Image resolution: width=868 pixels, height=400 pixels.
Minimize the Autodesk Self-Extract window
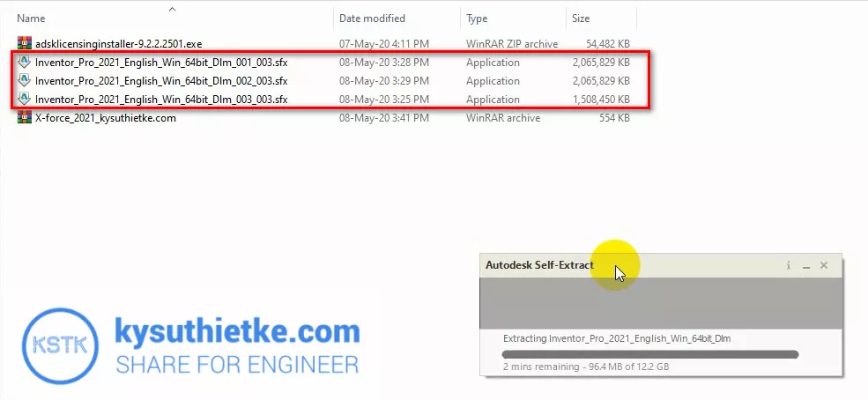[x=806, y=266]
